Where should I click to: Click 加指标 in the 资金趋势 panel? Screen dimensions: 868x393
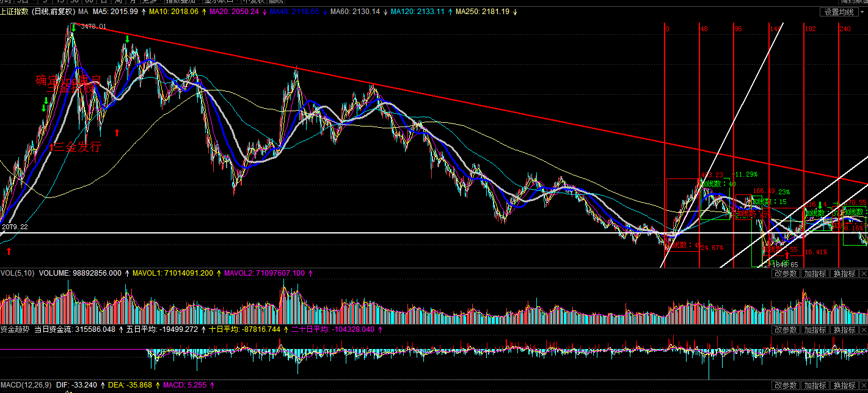pos(815,330)
